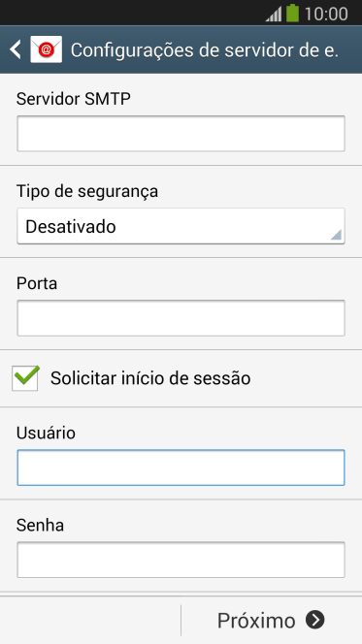Viewport: 362px width, 644px height.
Task: Focus the Porta input field
Action: pos(181,318)
